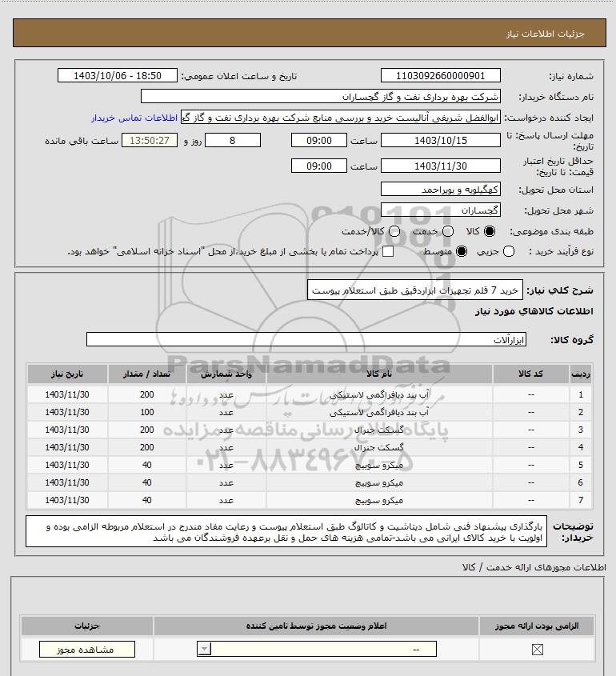
Task: Select row 5 item name میکرو سوییچ
Action: (379, 466)
